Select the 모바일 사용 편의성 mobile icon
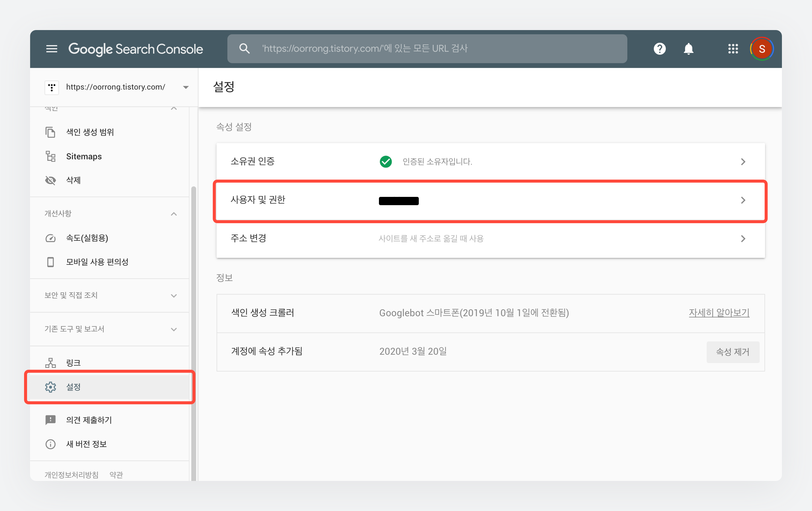 (x=51, y=262)
